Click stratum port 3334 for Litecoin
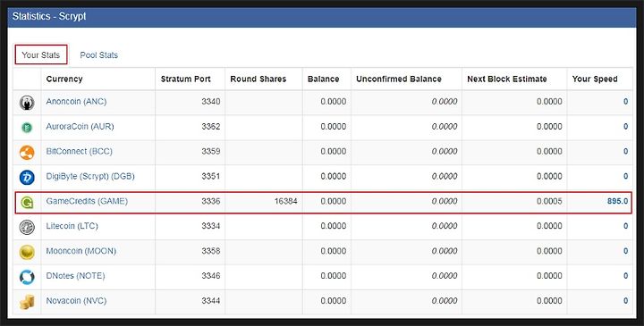 point(211,226)
